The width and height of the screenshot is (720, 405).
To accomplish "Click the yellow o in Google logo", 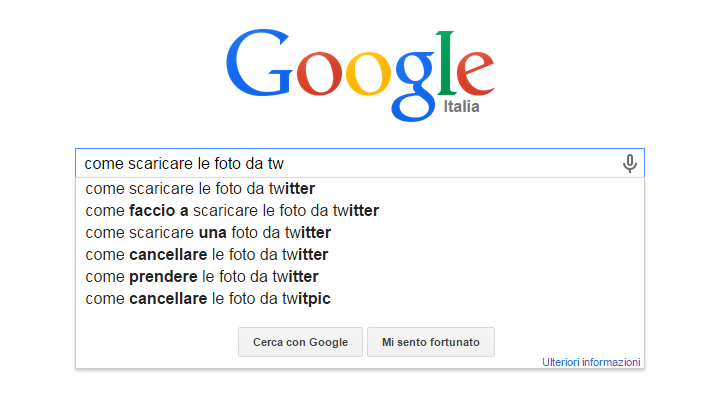I will click(x=370, y=78).
